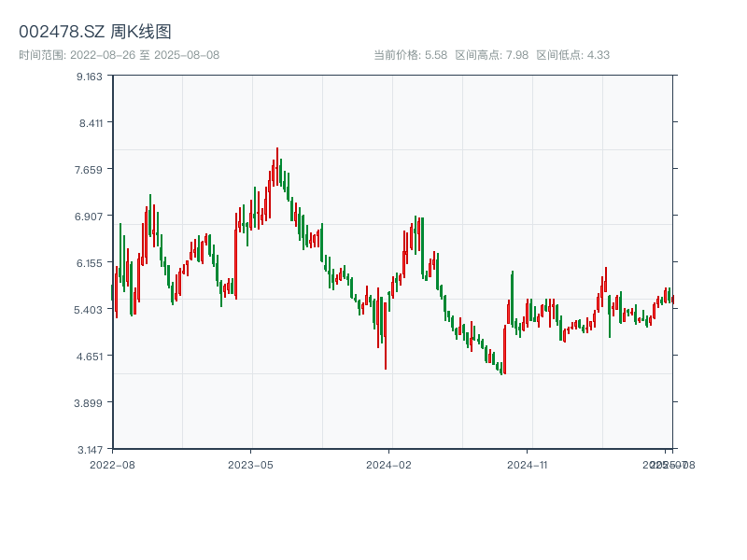The width and height of the screenshot is (747, 560).
Task: Click the 002478.SZ 周K线图 chart title
Action: tap(95, 33)
